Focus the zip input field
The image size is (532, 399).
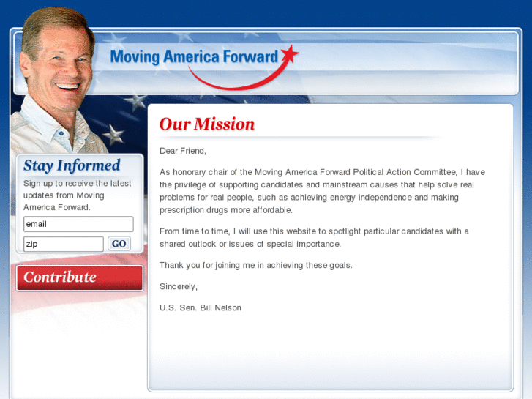(64, 244)
